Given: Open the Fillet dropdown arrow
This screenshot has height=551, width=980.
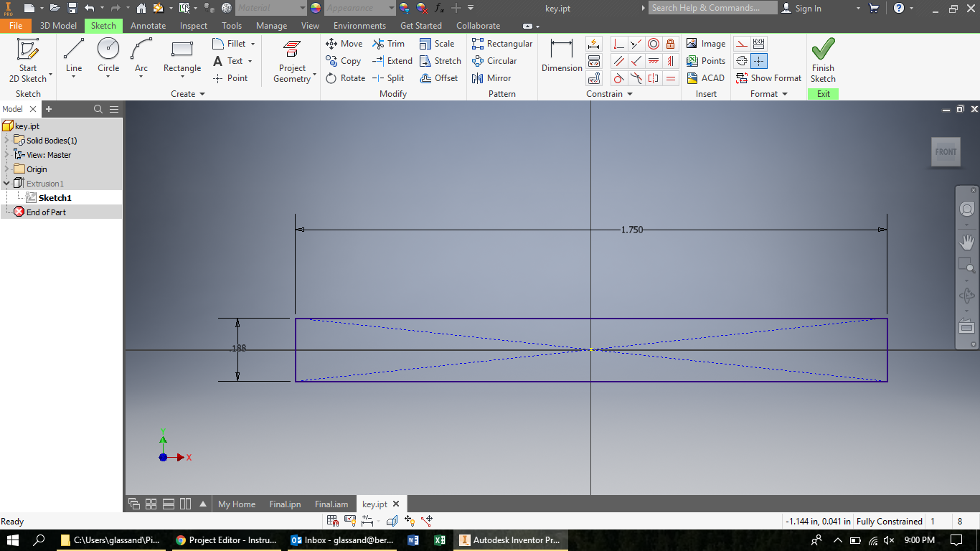Looking at the screenshot, I should click(x=253, y=44).
